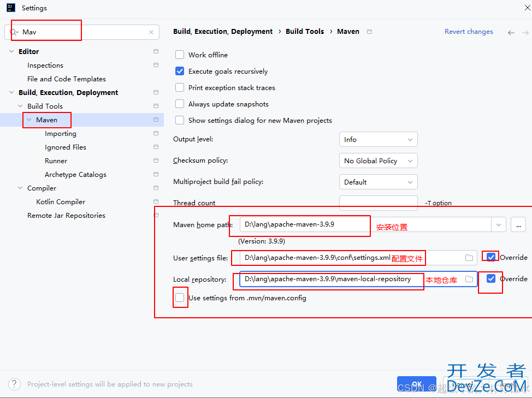Enable Print exception stack traces
The width and height of the screenshot is (532, 398).
click(180, 87)
